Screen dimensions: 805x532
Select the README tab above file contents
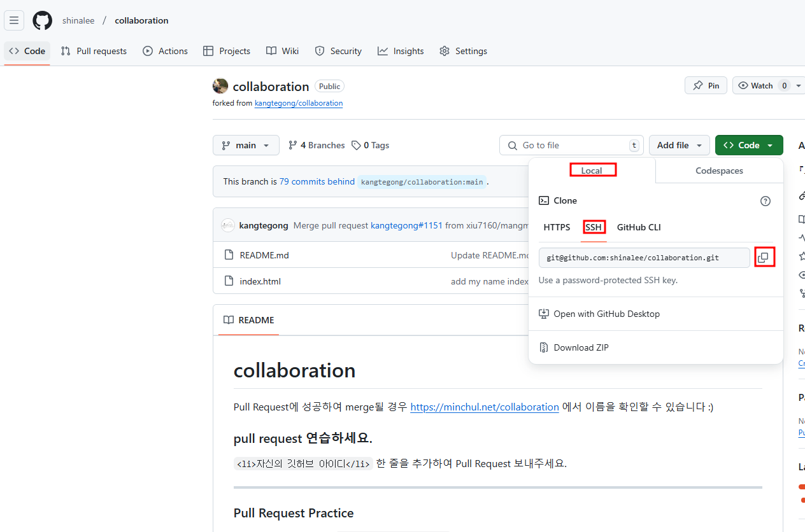[248, 320]
